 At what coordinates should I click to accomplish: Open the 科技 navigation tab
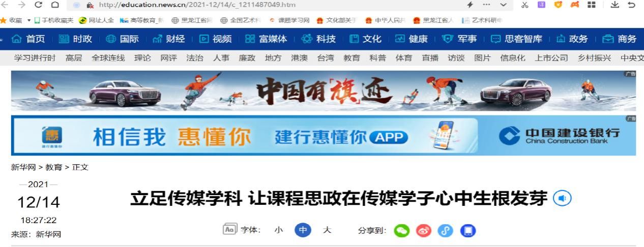[x=318, y=39]
